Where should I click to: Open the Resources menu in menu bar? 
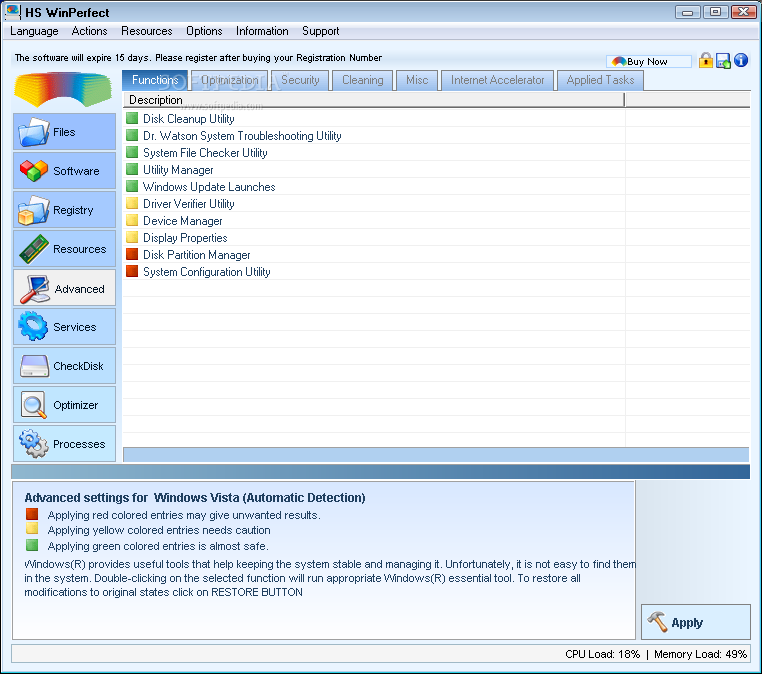click(147, 31)
